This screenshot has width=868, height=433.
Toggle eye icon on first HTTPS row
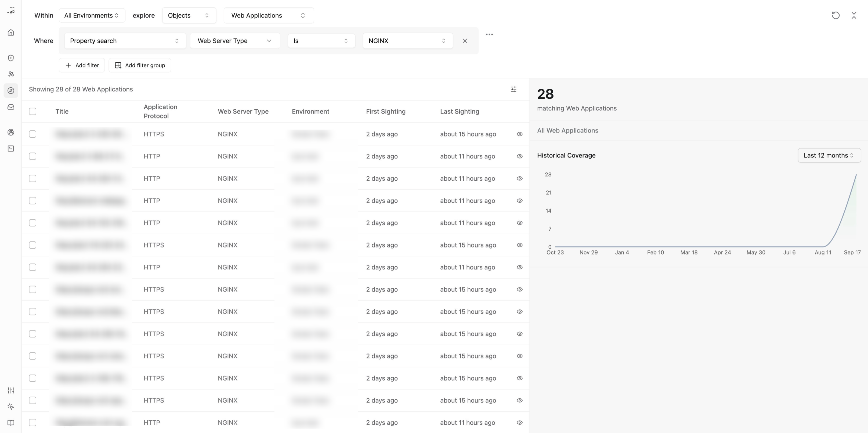519,134
